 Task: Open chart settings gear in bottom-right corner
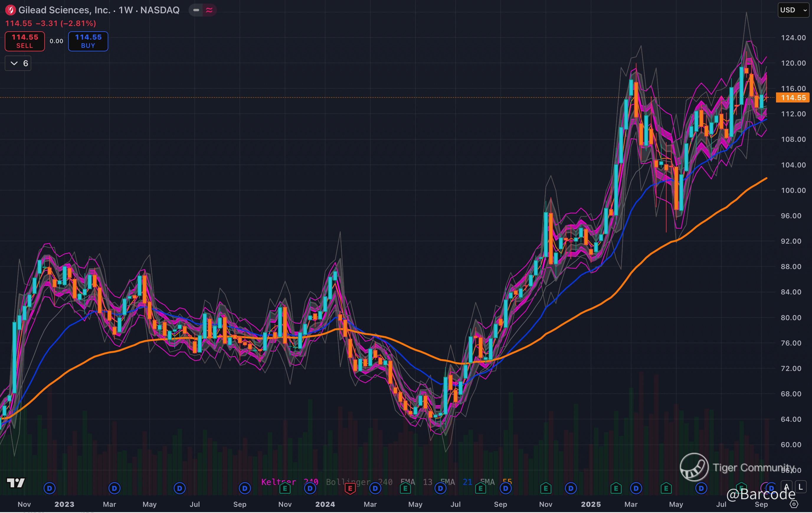[x=794, y=504]
